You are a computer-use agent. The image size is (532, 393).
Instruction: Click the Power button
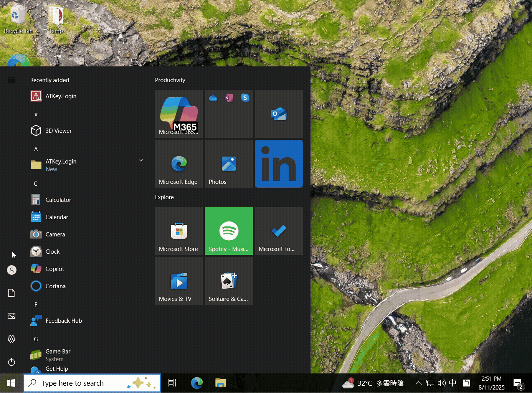tap(12, 362)
